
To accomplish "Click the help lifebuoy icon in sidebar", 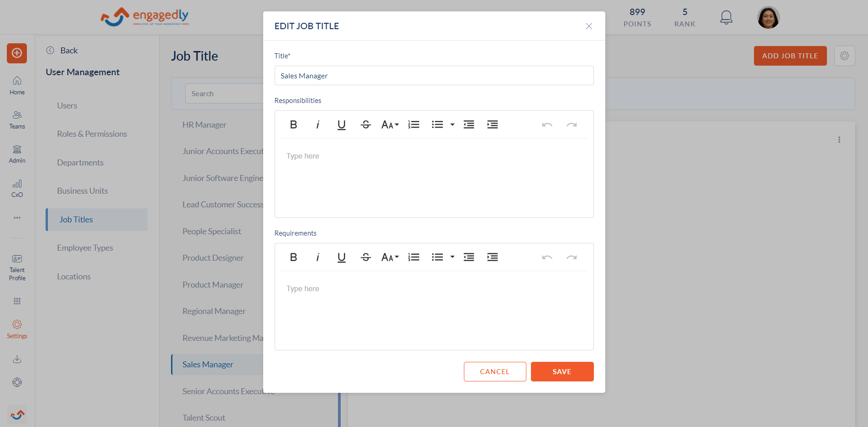I will point(17,382).
